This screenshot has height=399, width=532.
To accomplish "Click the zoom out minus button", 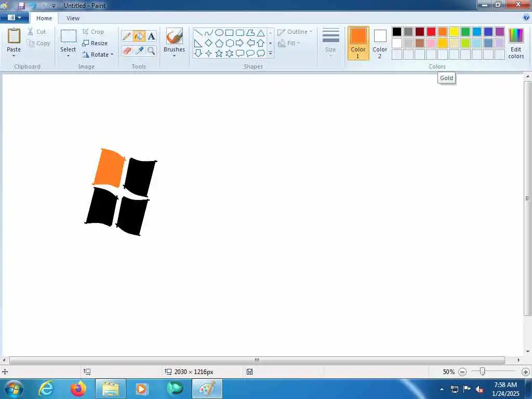I will coord(462,372).
